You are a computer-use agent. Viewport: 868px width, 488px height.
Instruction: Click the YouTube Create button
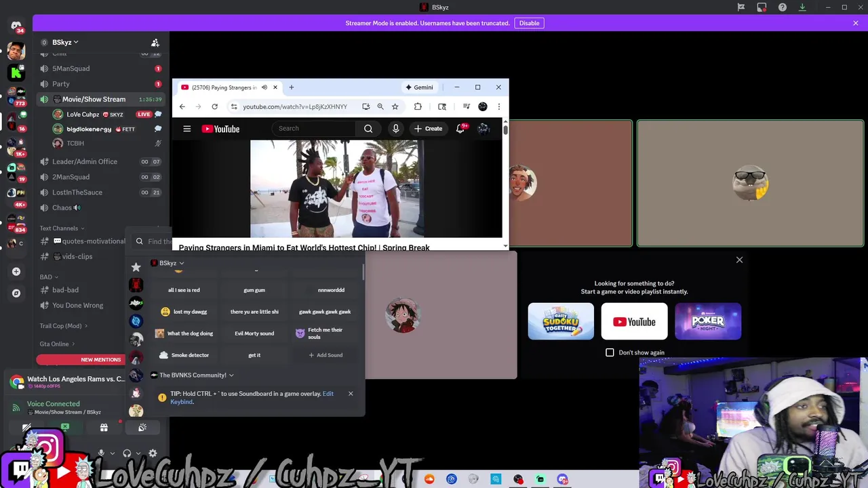[428, 129]
